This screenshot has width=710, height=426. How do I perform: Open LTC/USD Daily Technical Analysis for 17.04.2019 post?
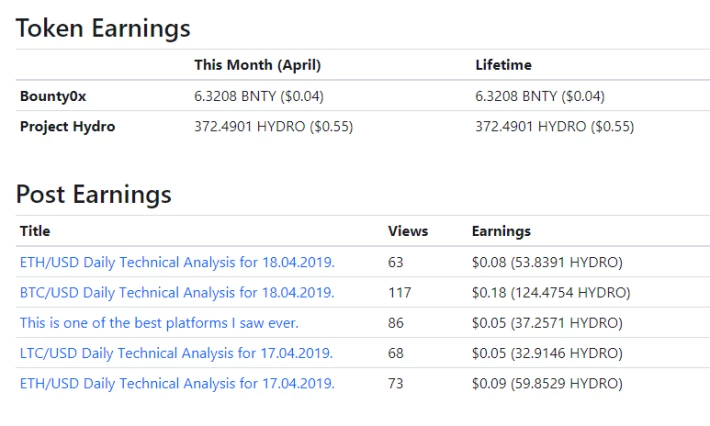click(x=177, y=353)
